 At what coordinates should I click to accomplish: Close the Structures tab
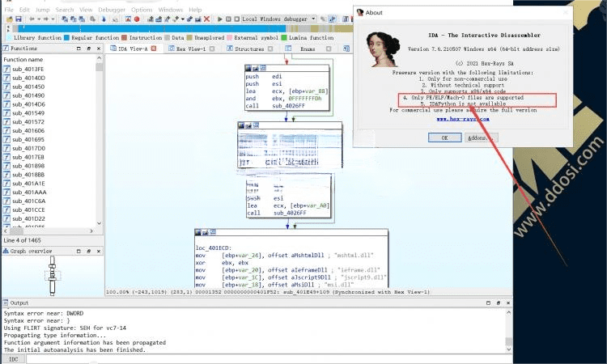tap(270, 49)
